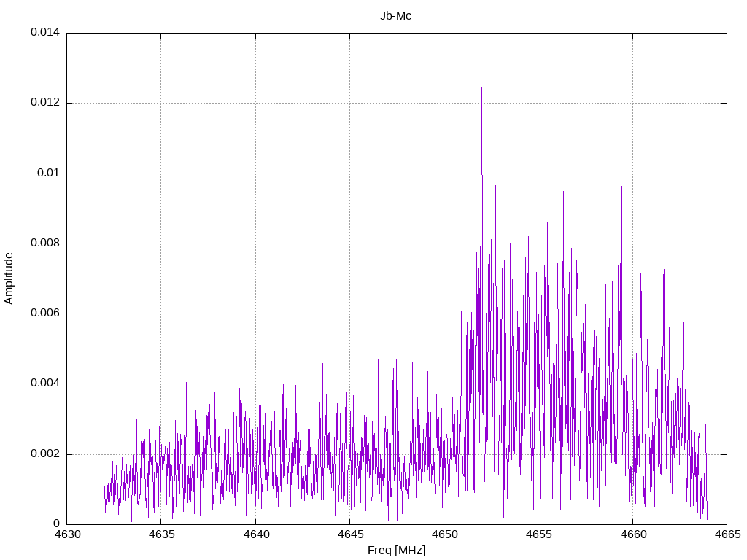Select the 0.006 amplitude tick label

[44, 314]
